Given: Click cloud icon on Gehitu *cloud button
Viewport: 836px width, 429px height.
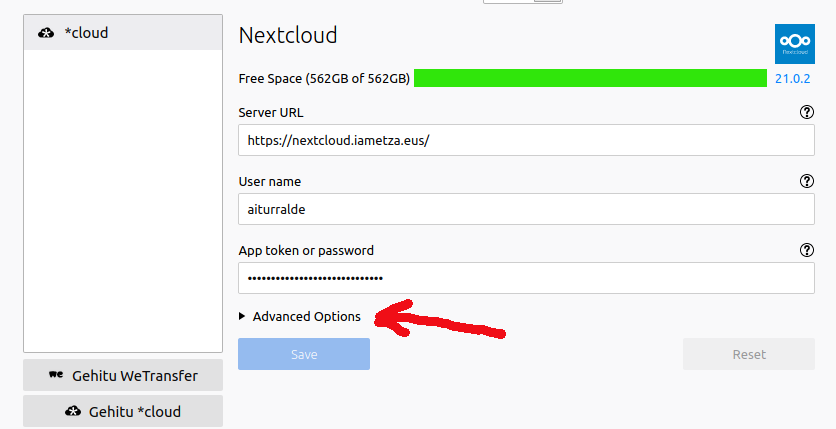Looking at the screenshot, I should (x=72, y=411).
